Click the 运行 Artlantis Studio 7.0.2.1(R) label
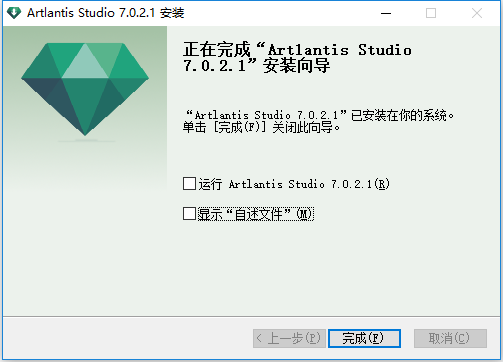 [294, 184]
